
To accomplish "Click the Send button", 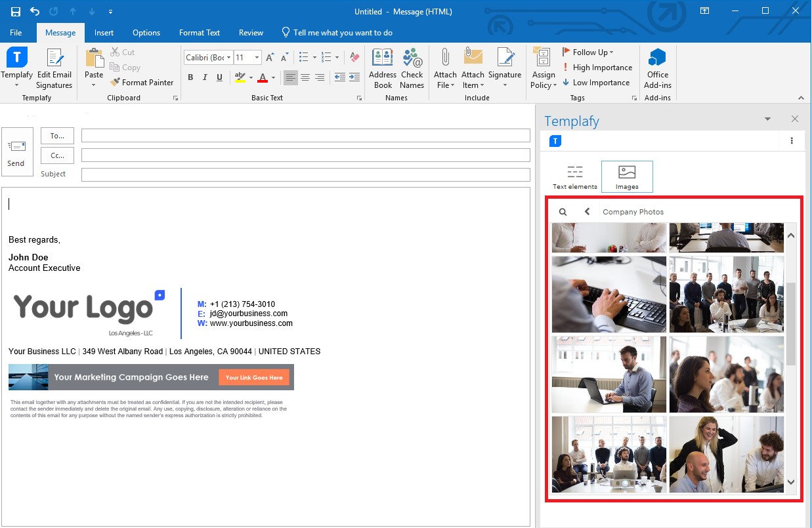I will pyautogui.click(x=16, y=152).
